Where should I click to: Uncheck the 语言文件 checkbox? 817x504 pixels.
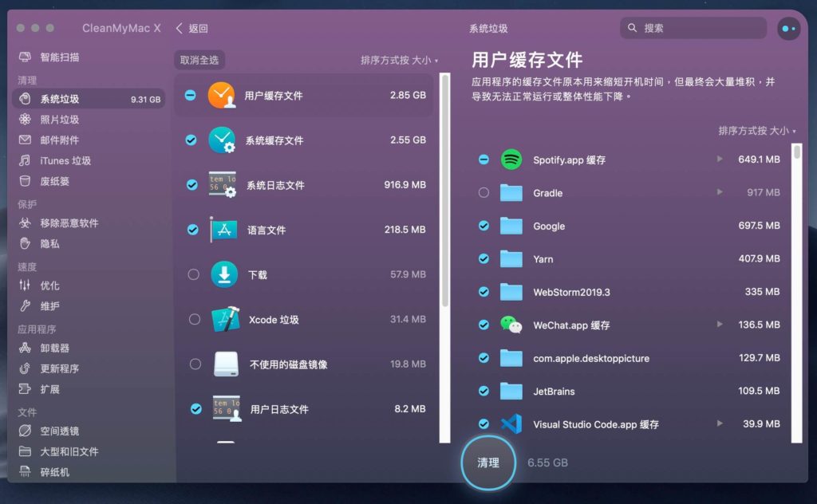coord(193,230)
